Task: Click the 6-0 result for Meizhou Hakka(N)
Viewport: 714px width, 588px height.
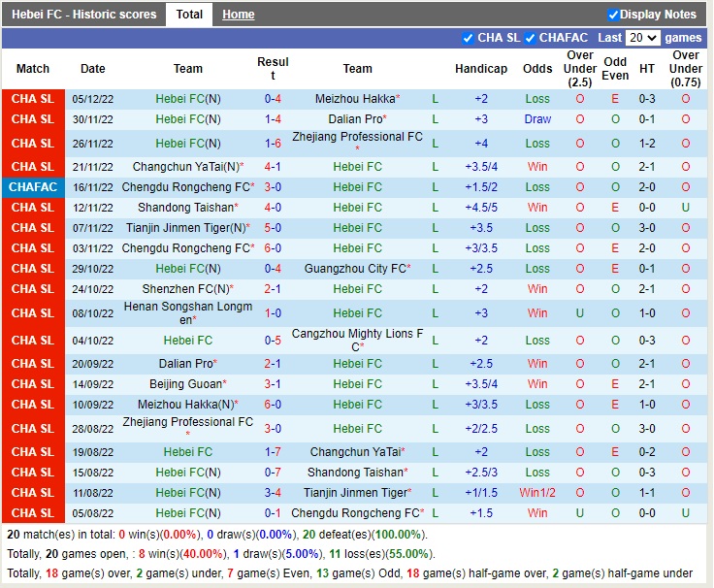Action: (273, 405)
